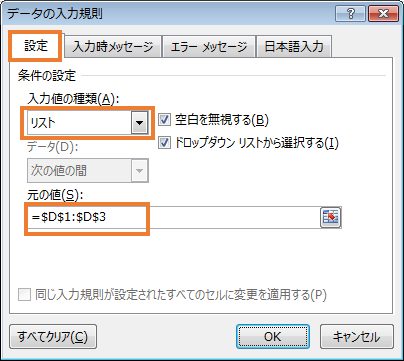This screenshot has height=361, width=404.
Task: Toggle ドロップダウン リストから選択する checkbox
Action: click(164, 143)
